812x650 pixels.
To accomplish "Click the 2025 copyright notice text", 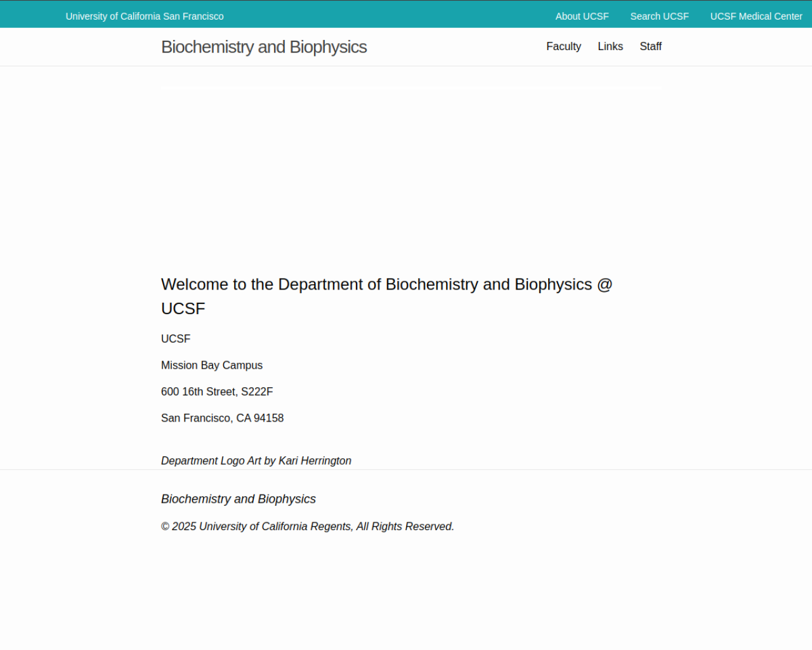I will coord(308,526).
